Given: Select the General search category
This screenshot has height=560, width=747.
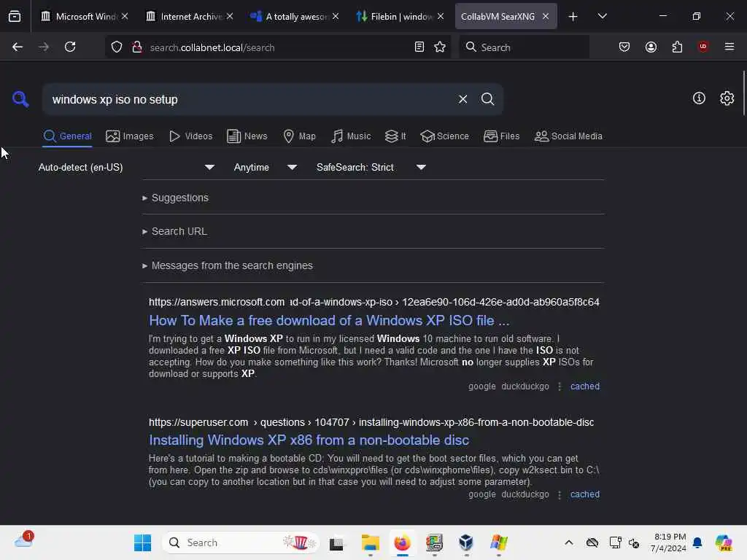Looking at the screenshot, I should click(67, 136).
